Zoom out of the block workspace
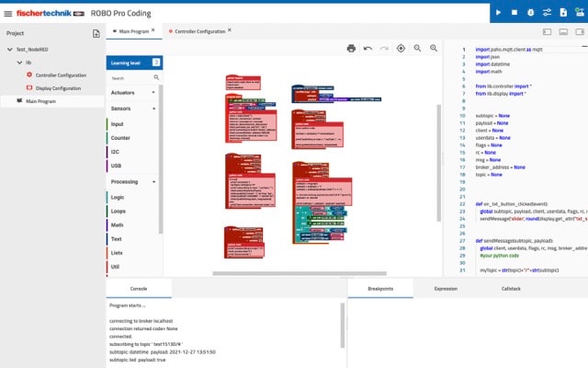588x368 pixels. (434, 48)
